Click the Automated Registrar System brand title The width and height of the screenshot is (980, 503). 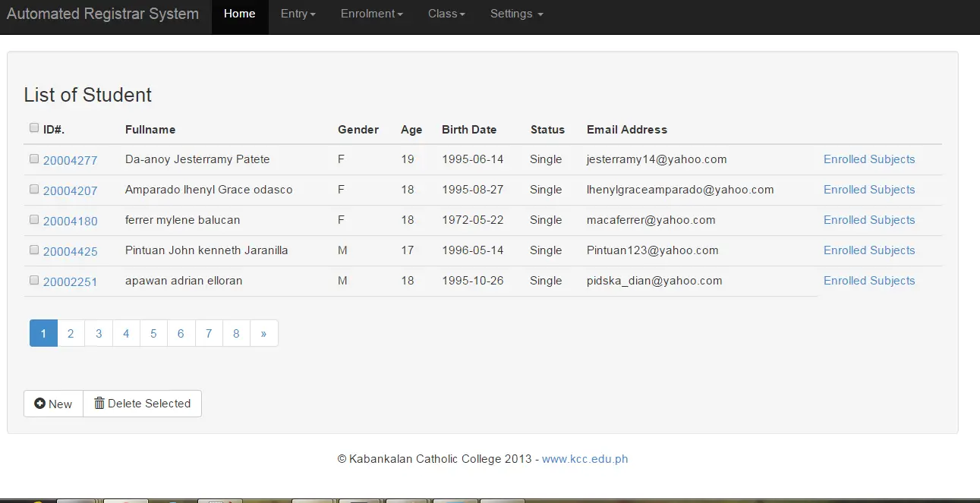[x=103, y=13]
